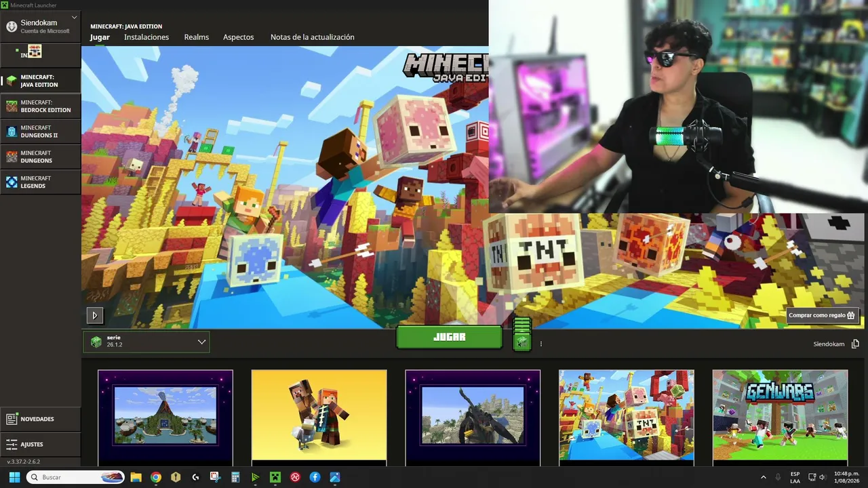The height and width of the screenshot is (488, 868).
Task: Open the Genwars news thumbnail
Action: [780, 418]
